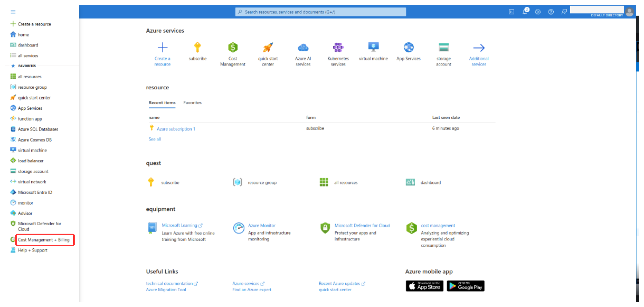Open Cost Management tile in Azure services
Screen dimensions: 644x307
click(233, 54)
